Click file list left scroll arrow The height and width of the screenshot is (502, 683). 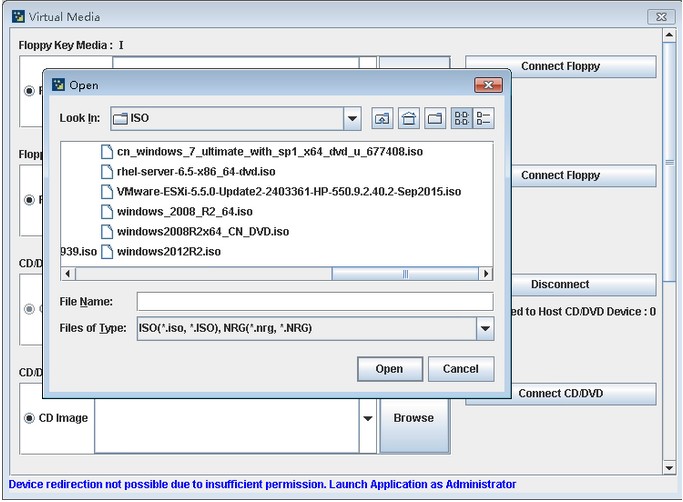[x=68, y=274]
